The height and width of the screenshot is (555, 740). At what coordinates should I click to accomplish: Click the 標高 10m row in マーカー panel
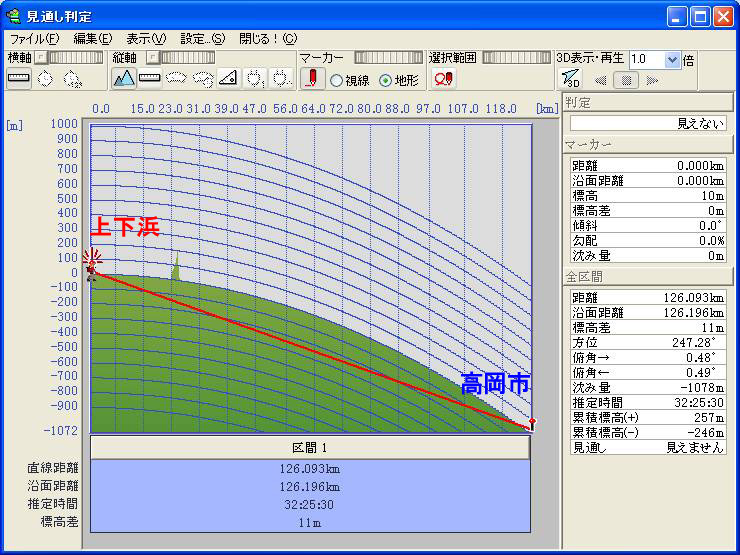click(648, 195)
